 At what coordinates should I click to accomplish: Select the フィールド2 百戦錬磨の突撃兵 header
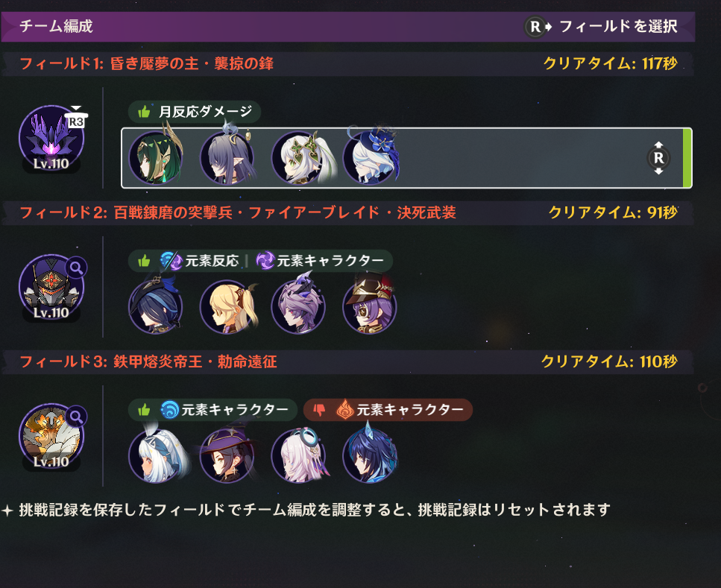[238, 212]
